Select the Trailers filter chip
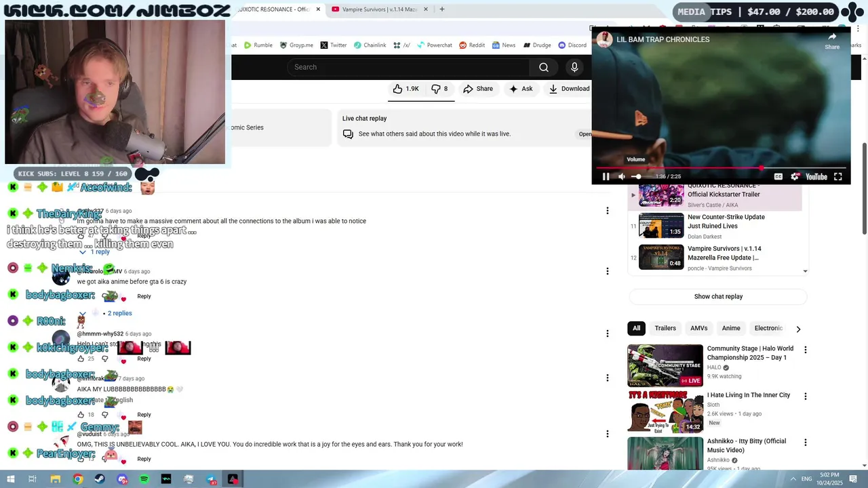This screenshot has height=488, width=868. [665, 328]
